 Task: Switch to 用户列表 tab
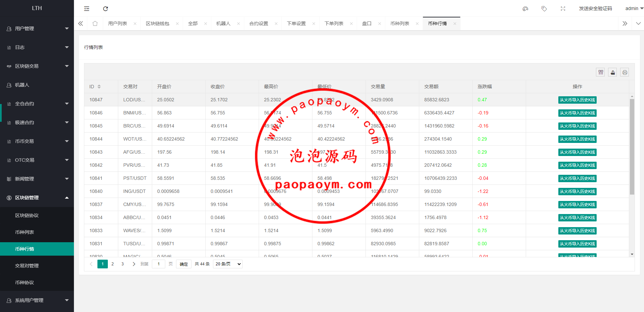point(118,23)
